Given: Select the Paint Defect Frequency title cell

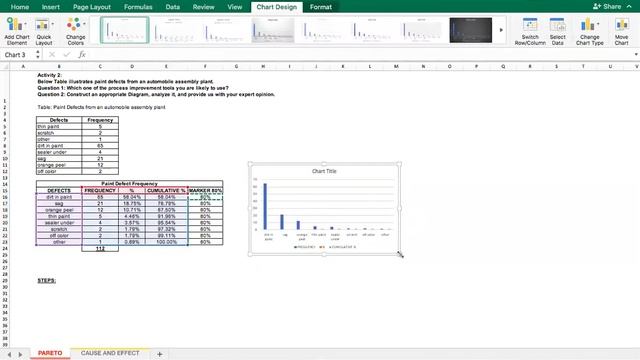Looking at the screenshot, I should coord(129,184).
